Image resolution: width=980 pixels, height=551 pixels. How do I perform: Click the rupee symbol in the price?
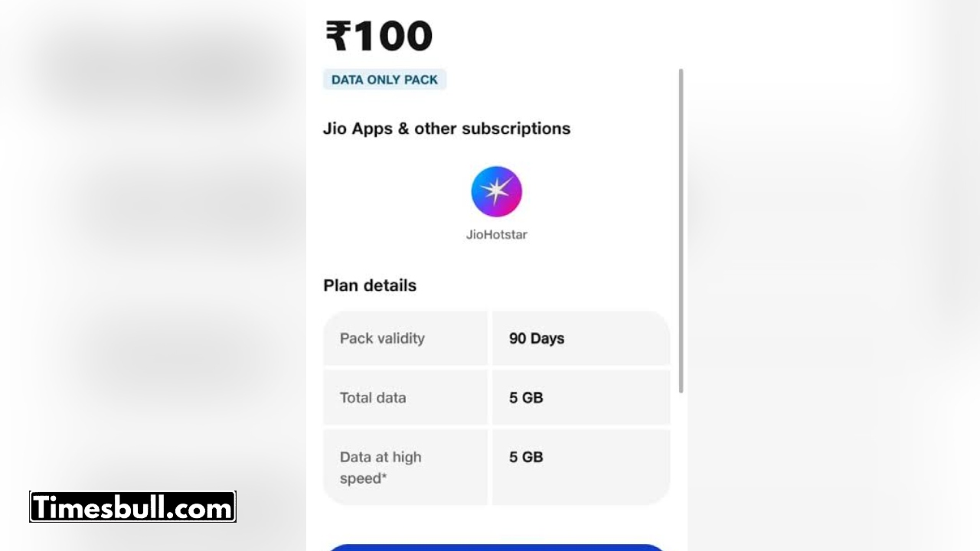338,36
